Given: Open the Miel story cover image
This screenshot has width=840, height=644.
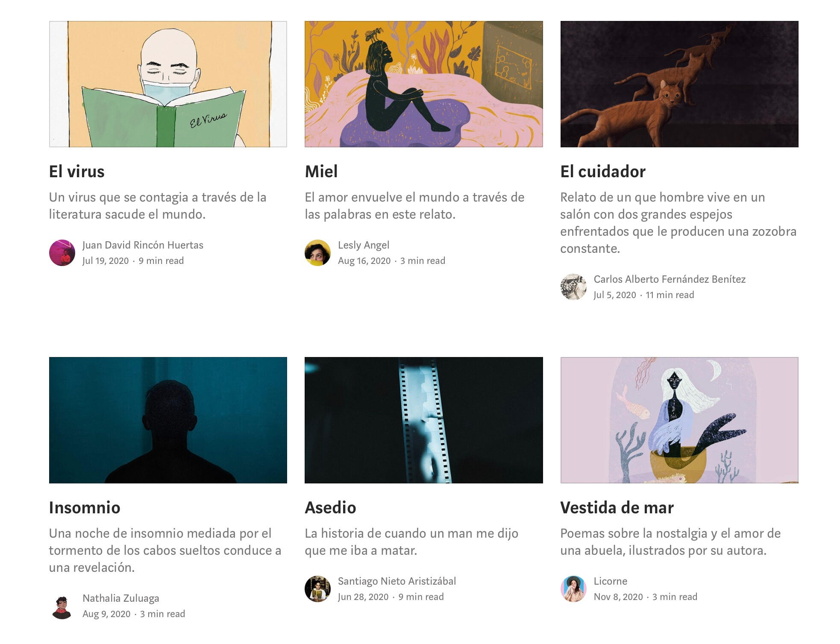Looking at the screenshot, I should [x=423, y=84].
